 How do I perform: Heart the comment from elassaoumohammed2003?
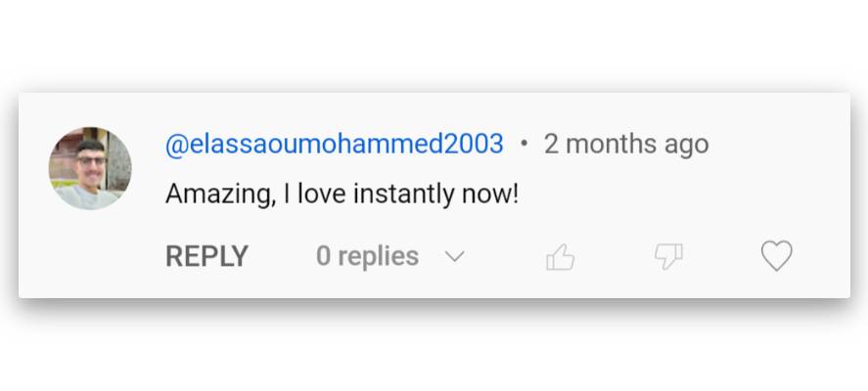point(776,256)
